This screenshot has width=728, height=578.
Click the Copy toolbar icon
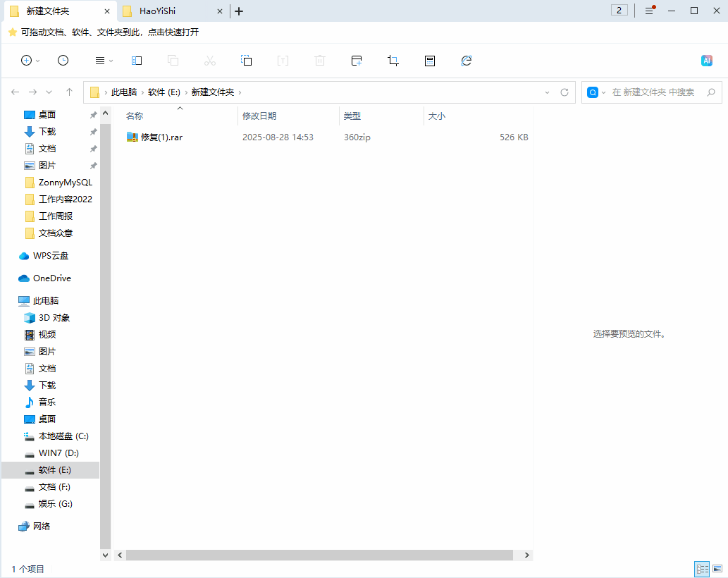[x=173, y=61]
